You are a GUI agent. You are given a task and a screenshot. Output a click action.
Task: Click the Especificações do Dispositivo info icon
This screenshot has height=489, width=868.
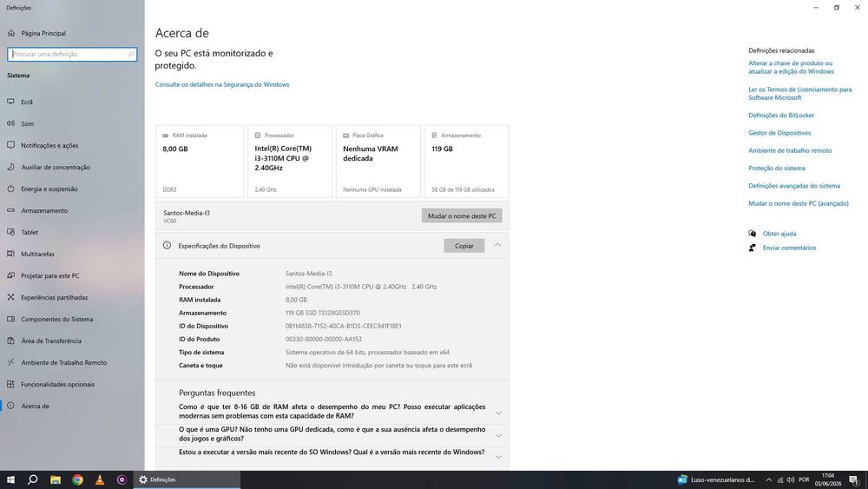pos(167,245)
